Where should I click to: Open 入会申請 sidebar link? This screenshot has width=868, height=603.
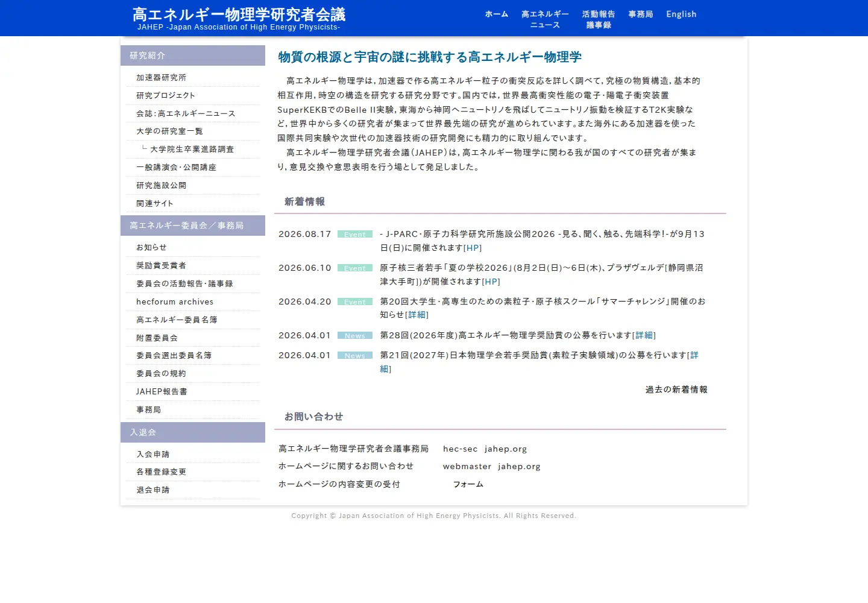[153, 455]
